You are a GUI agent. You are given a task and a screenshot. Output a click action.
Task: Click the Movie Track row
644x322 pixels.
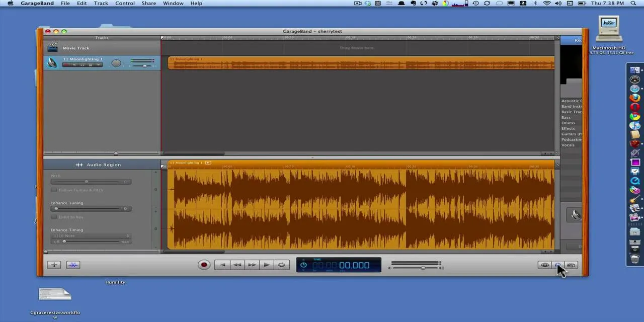102,48
